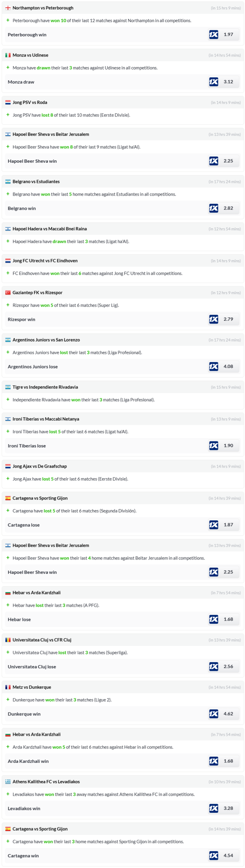Click the England flag beside Northampton vs Peterborough
245x868 pixels.
[8, 8]
